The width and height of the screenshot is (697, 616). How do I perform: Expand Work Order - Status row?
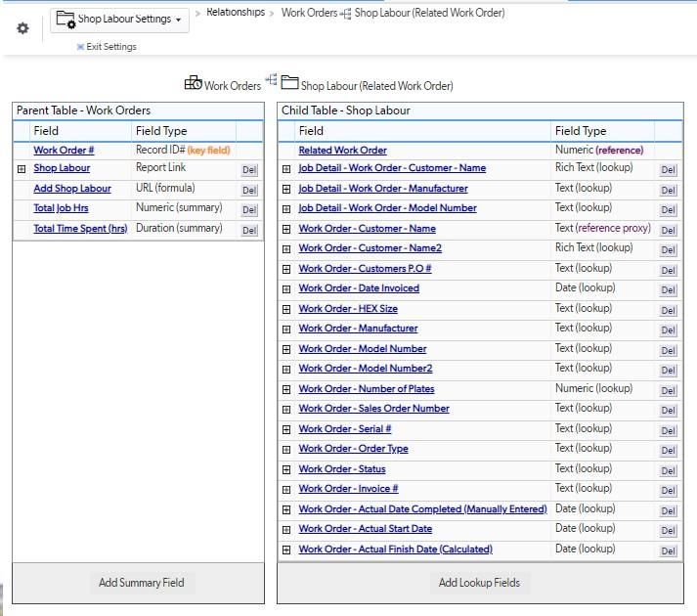(286, 469)
